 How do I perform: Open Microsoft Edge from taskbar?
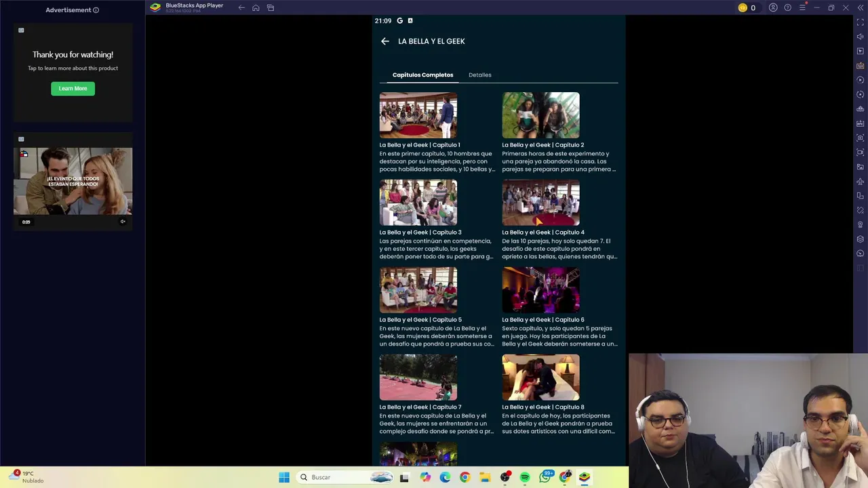click(x=445, y=477)
